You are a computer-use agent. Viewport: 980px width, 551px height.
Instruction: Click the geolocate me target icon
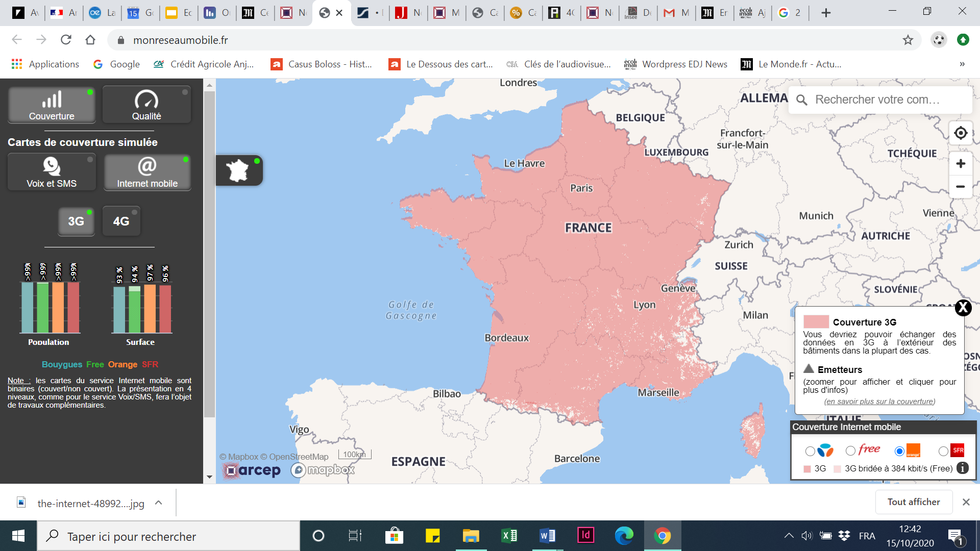961,133
